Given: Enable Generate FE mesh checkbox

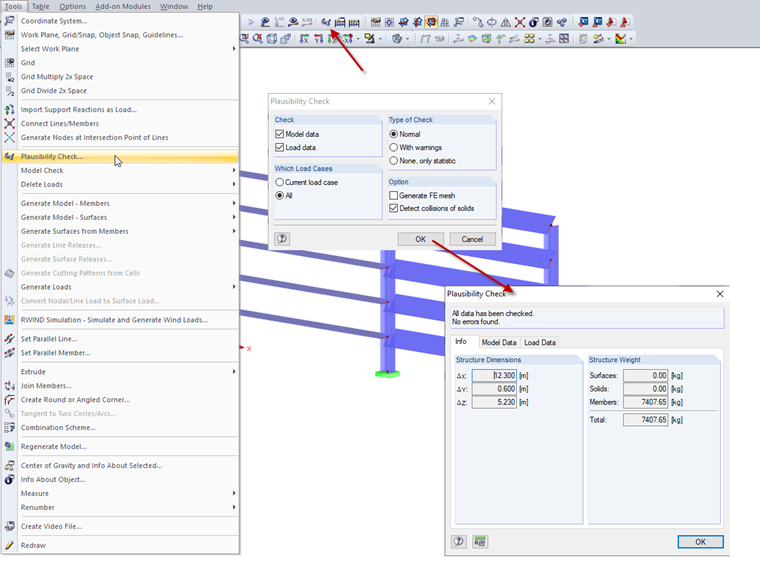Looking at the screenshot, I should pos(394,195).
